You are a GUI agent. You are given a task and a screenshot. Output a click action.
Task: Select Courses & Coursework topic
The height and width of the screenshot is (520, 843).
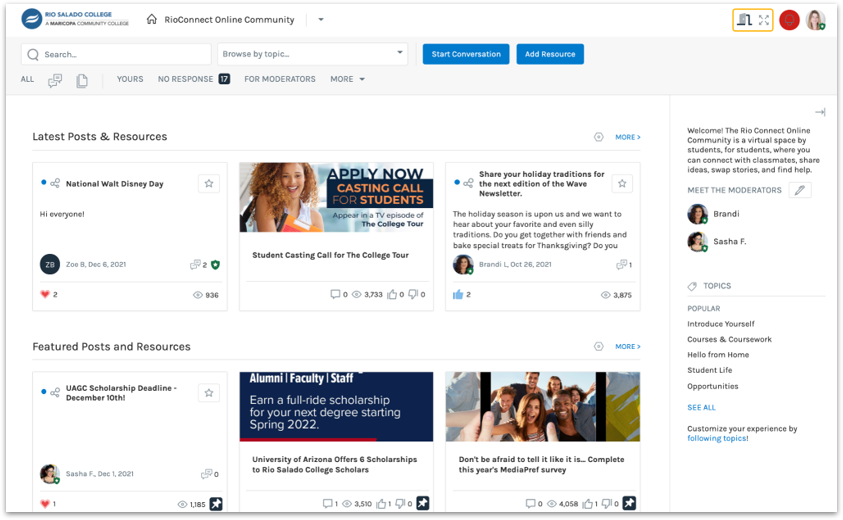click(x=729, y=339)
